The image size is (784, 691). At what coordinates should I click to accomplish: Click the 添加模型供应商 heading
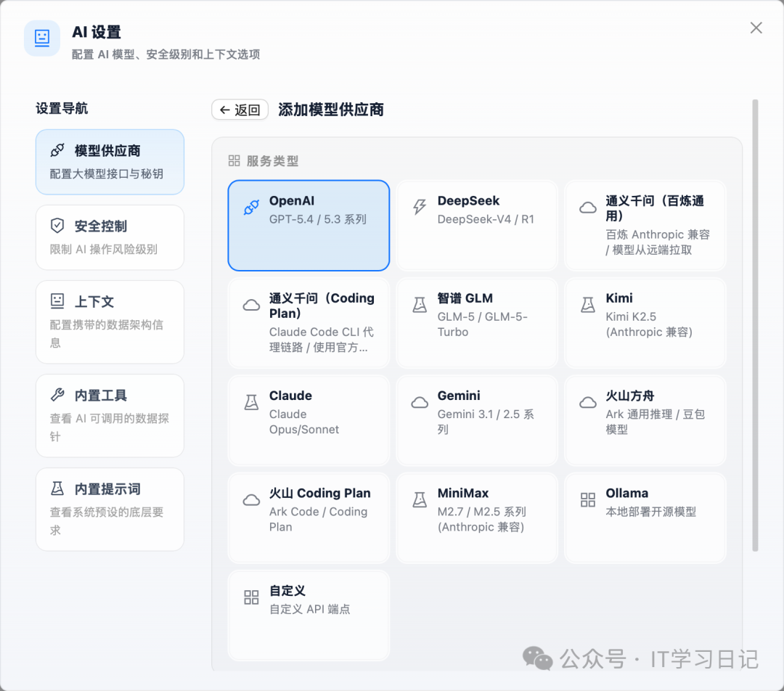click(331, 110)
